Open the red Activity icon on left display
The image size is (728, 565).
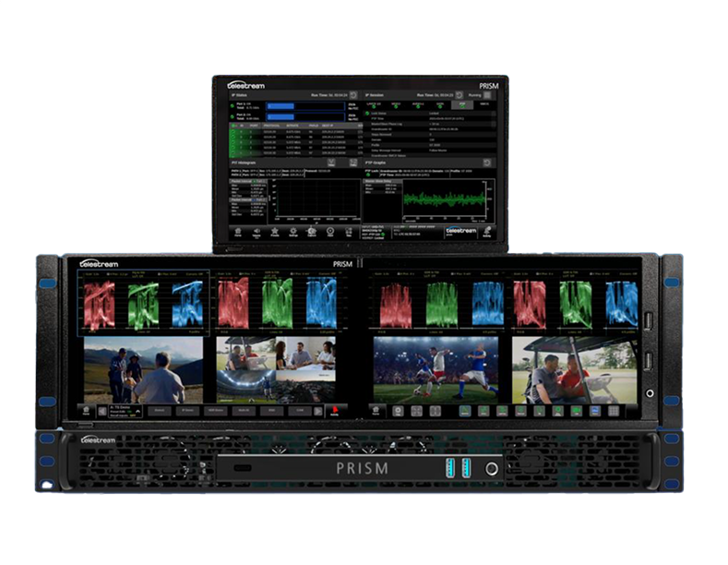click(335, 411)
